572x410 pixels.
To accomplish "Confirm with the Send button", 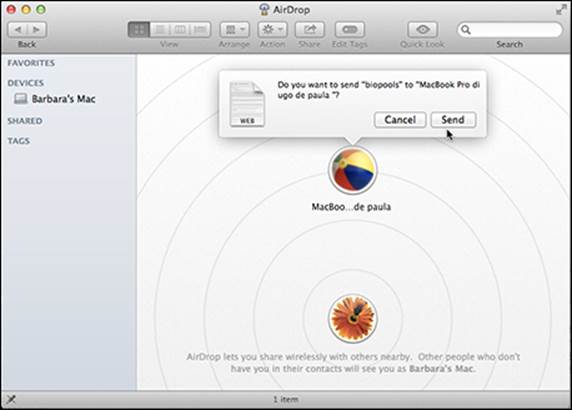I will (x=453, y=120).
